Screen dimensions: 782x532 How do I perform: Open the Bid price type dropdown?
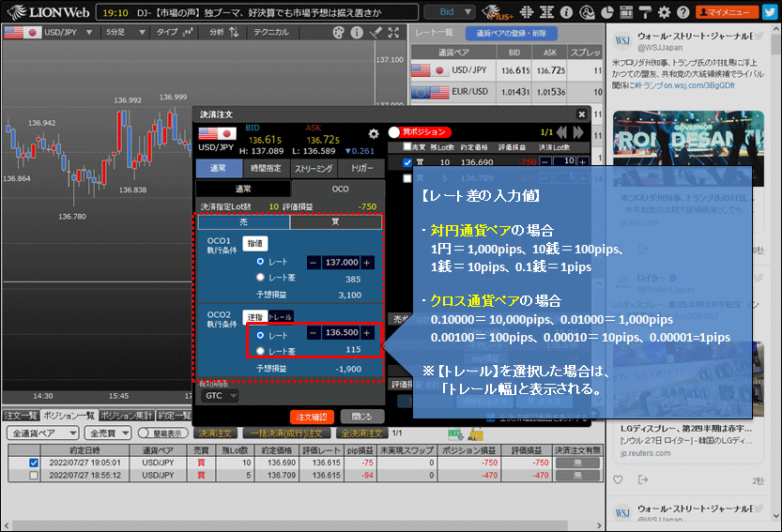(x=449, y=12)
